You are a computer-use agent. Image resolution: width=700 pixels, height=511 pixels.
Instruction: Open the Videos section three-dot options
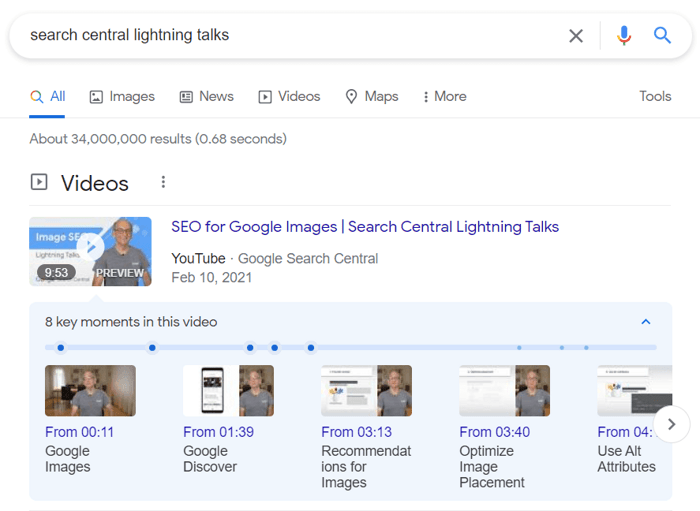[x=163, y=182]
